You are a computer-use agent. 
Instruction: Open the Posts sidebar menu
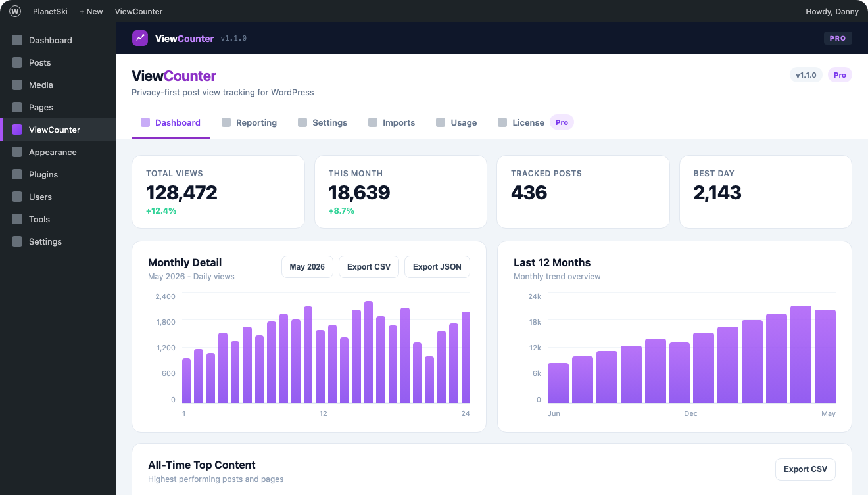58,62
